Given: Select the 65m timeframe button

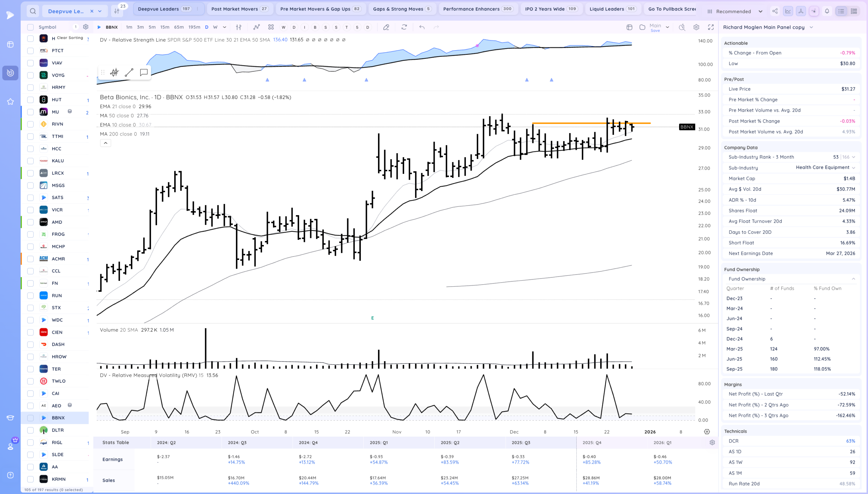Looking at the screenshot, I should [x=179, y=27].
